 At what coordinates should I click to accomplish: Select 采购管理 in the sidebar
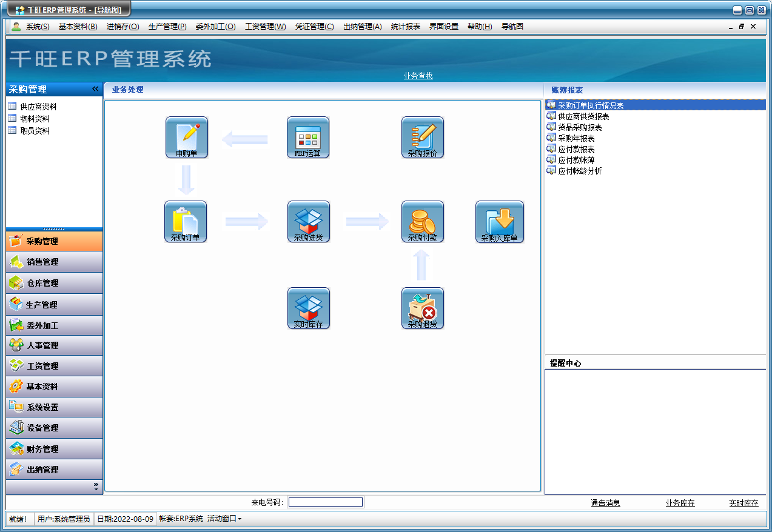tap(54, 241)
